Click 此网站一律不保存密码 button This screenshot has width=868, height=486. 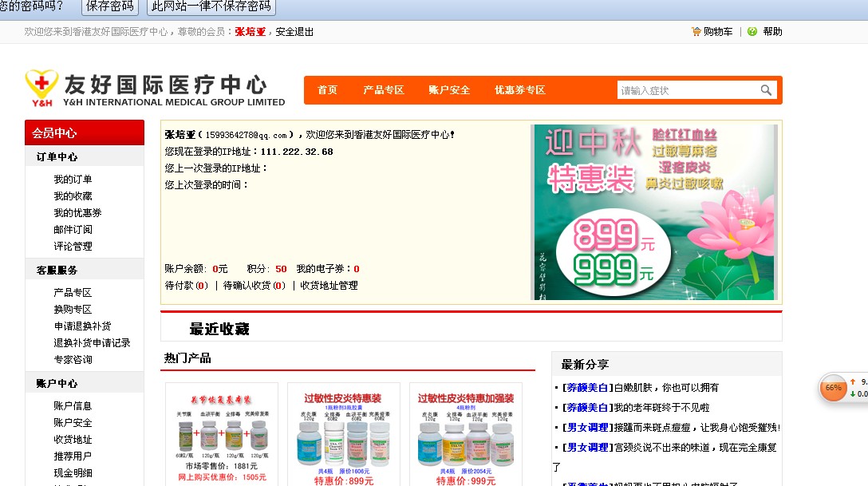tap(211, 6)
